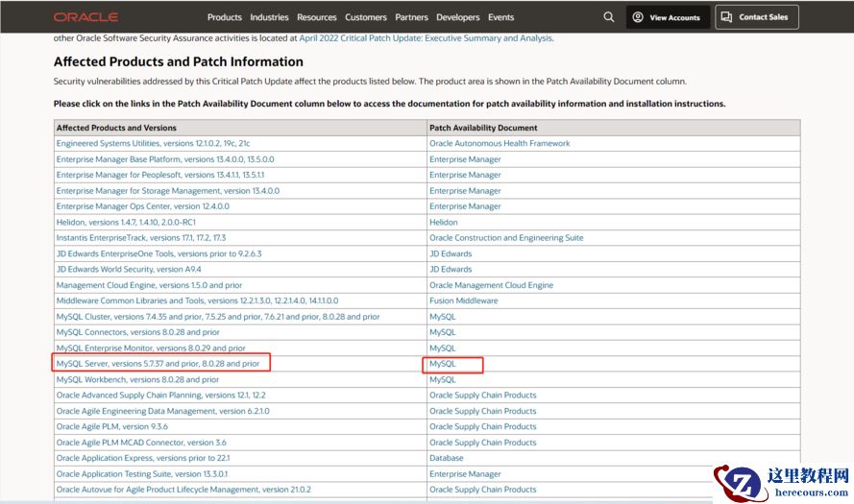Open the Resources menu

click(x=317, y=17)
